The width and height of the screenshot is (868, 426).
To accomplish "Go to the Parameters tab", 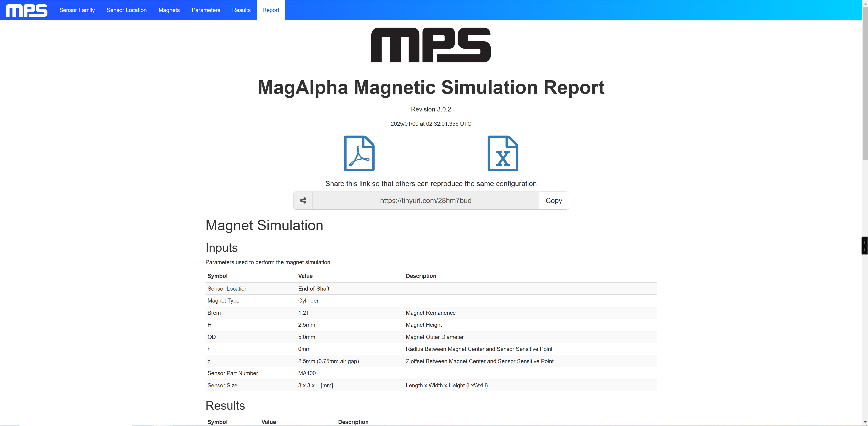I will (206, 10).
